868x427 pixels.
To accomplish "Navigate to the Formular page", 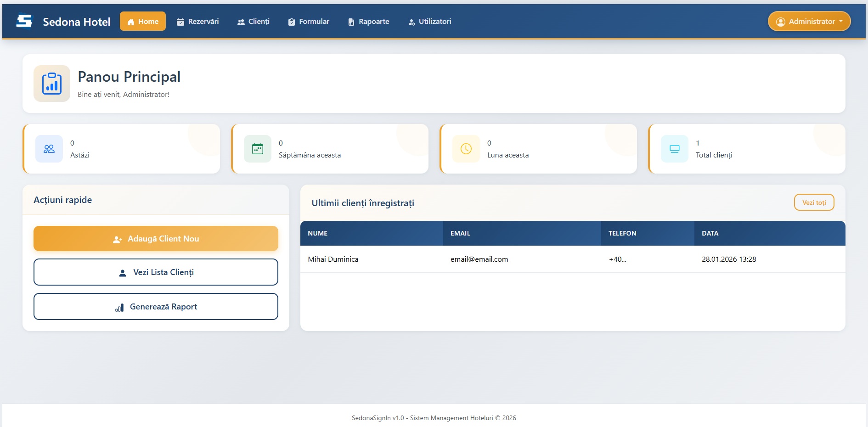I will 309,22.
